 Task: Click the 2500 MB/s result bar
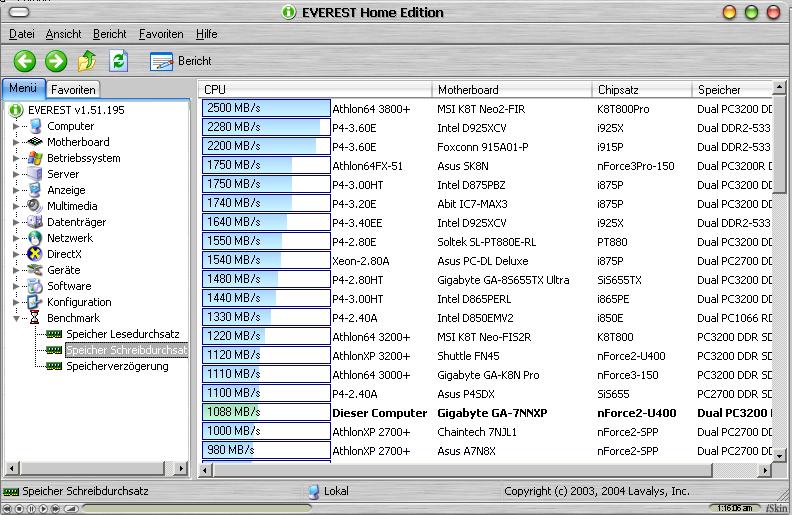click(266, 108)
